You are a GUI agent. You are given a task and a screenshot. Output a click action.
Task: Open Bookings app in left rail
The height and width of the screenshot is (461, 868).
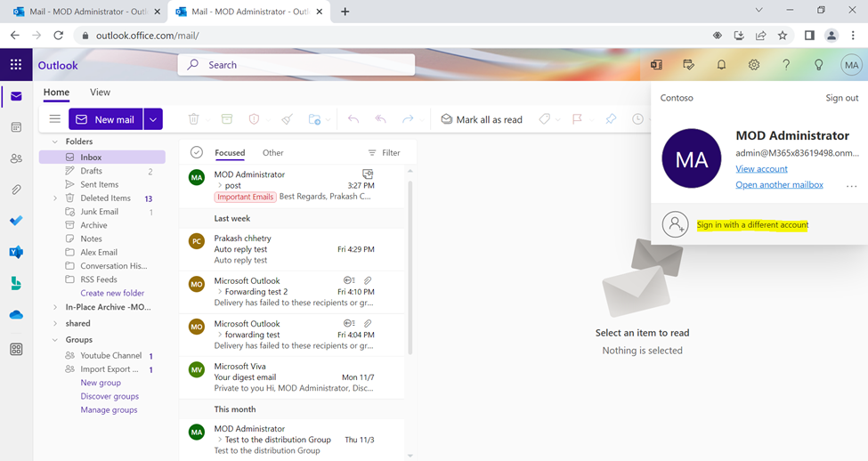pos(16,283)
